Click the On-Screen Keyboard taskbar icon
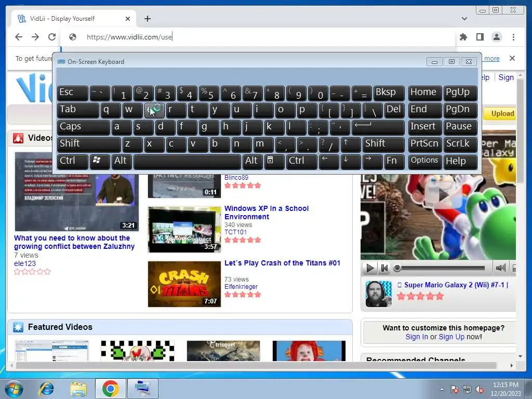The width and height of the screenshot is (532, 399). pyautogui.click(x=142, y=389)
